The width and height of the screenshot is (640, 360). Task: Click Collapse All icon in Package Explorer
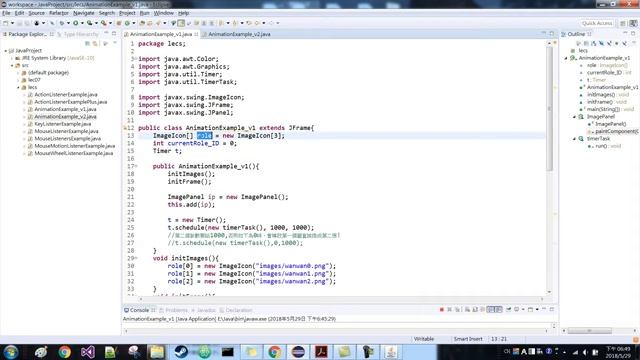[87, 43]
